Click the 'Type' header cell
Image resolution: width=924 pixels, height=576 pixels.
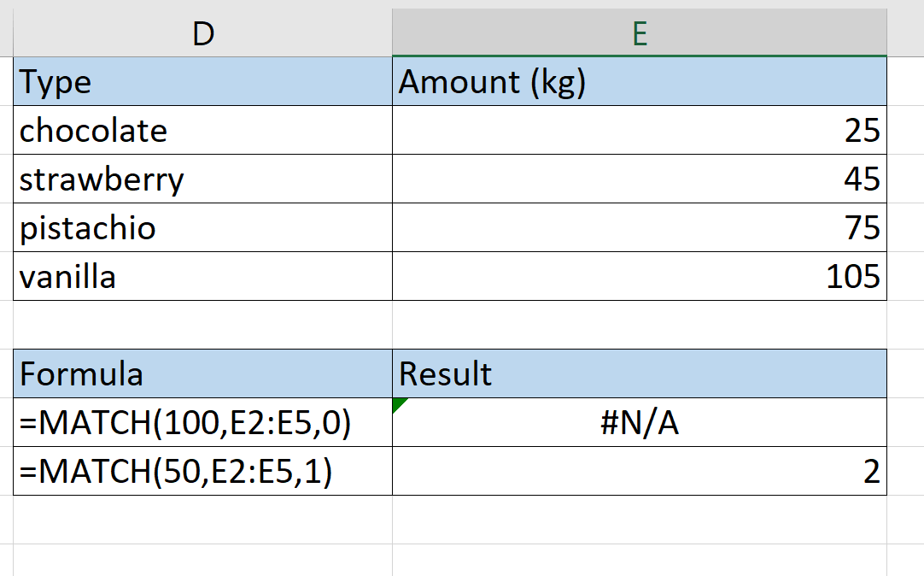(202, 81)
